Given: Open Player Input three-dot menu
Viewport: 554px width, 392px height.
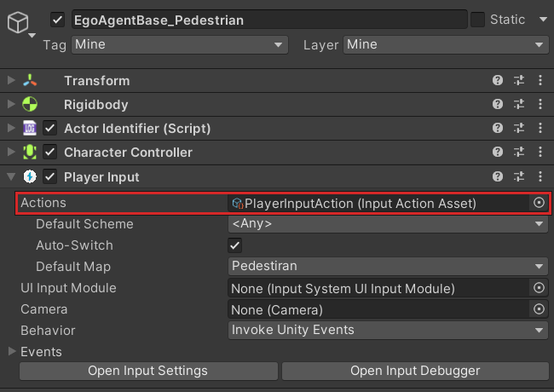Looking at the screenshot, I should coord(540,176).
